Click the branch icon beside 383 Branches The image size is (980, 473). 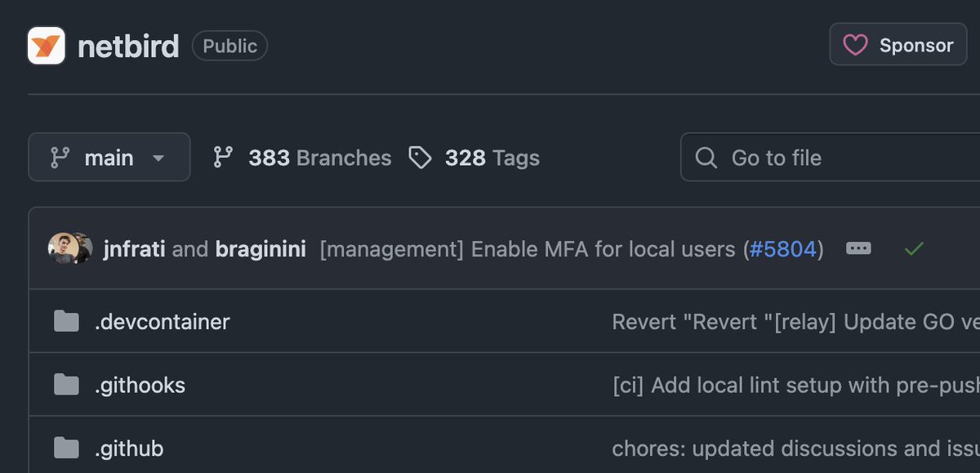223,158
